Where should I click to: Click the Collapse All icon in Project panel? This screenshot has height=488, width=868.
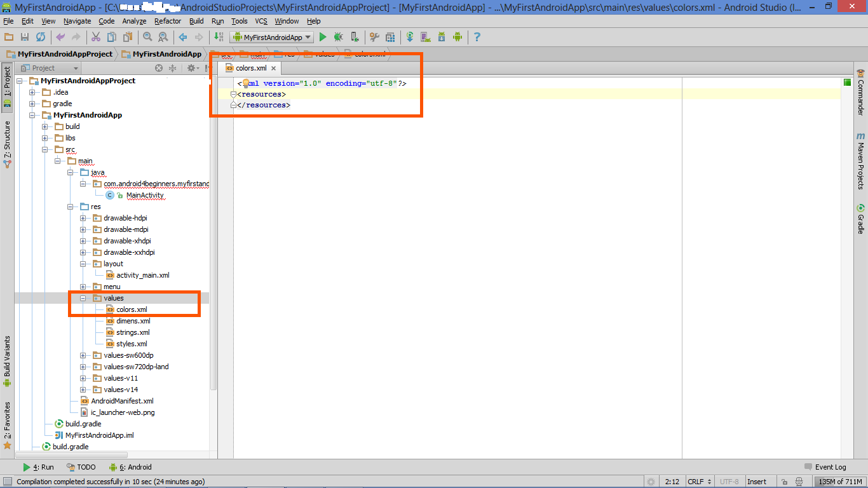172,68
